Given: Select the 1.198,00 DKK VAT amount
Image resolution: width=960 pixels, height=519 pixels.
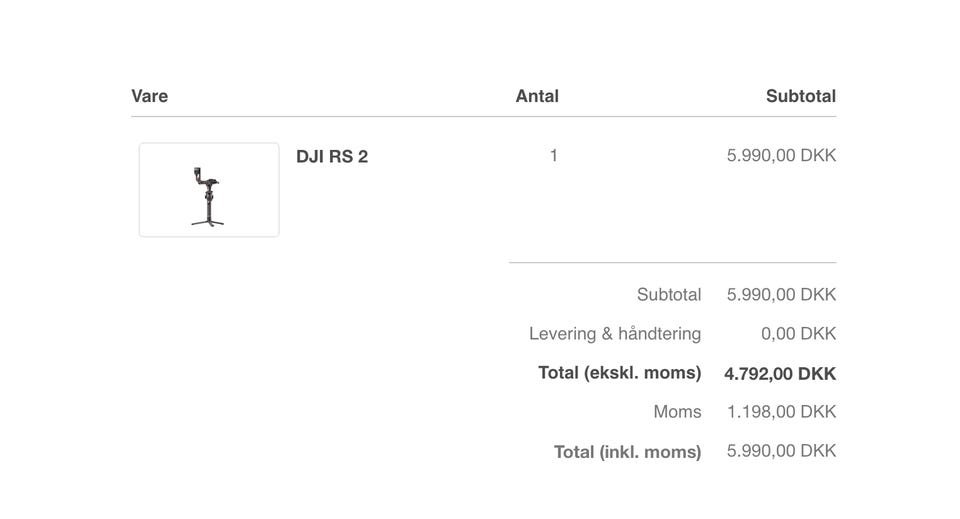Looking at the screenshot, I should click(781, 412).
